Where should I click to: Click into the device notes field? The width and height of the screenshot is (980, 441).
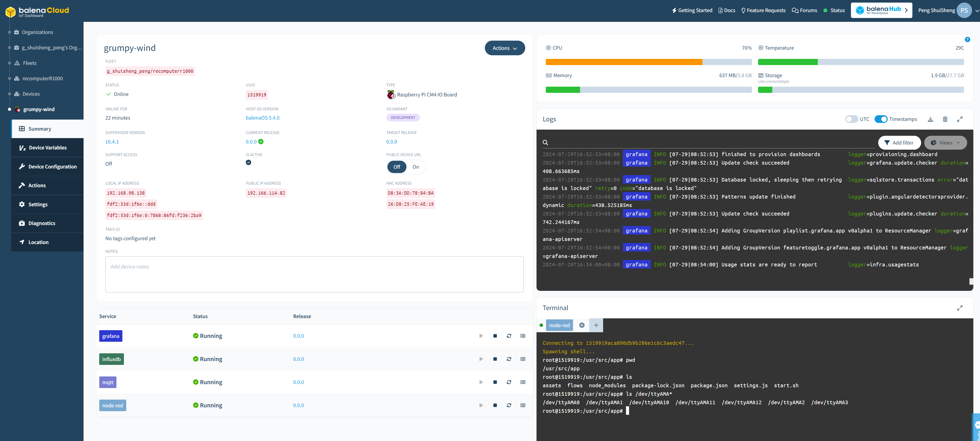point(314,274)
